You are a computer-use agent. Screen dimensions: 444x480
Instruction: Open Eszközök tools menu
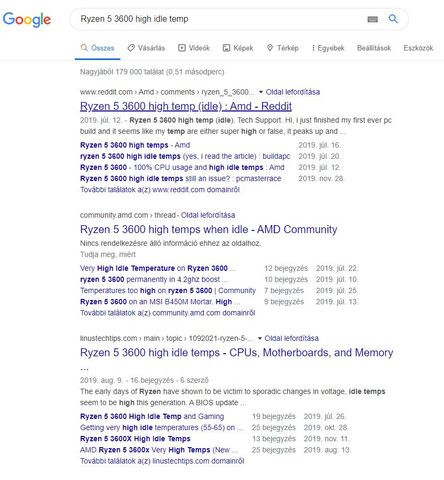click(x=418, y=48)
